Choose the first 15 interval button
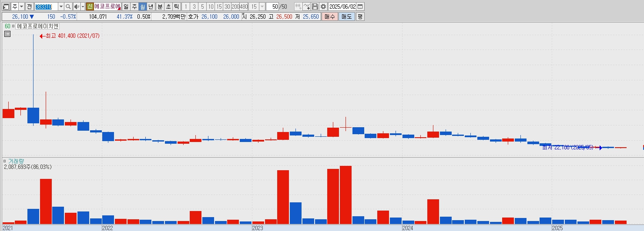Screen dimensions: 644x231 pos(219,7)
